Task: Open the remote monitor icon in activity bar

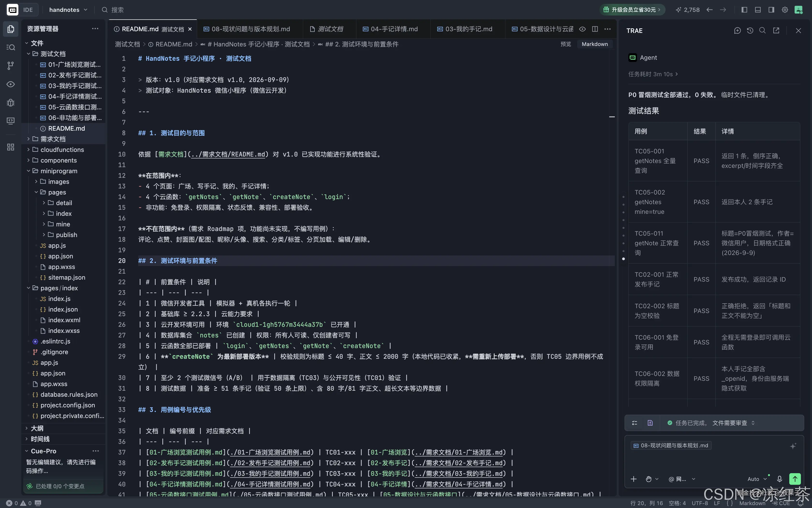Action: (x=11, y=121)
